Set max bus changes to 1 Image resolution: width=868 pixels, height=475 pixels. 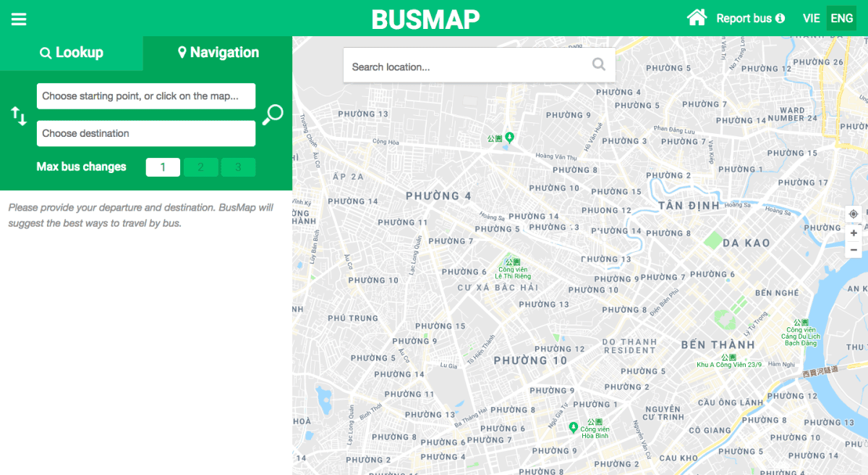[x=163, y=167]
